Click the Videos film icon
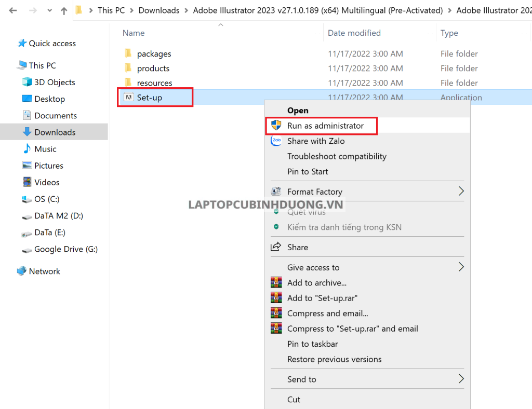This screenshot has width=532, height=409. (x=27, y=182)
